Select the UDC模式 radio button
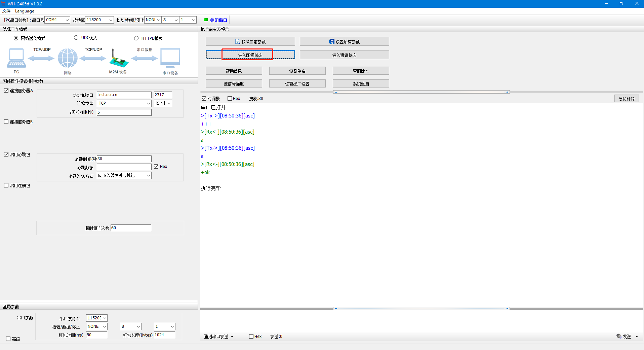Viewport: 644px width, 350px height. click(x=76, y=38)
